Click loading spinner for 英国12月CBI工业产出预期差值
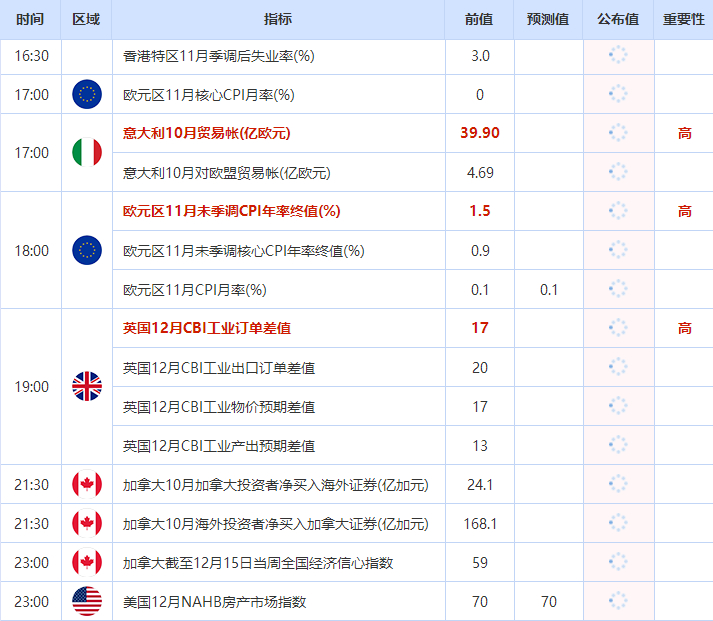Viewport: 713px width, 621px height. click(618, 445)
